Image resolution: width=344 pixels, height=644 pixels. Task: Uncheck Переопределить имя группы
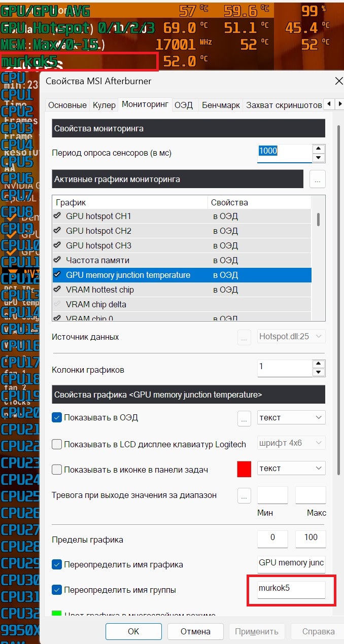point(57,590)
